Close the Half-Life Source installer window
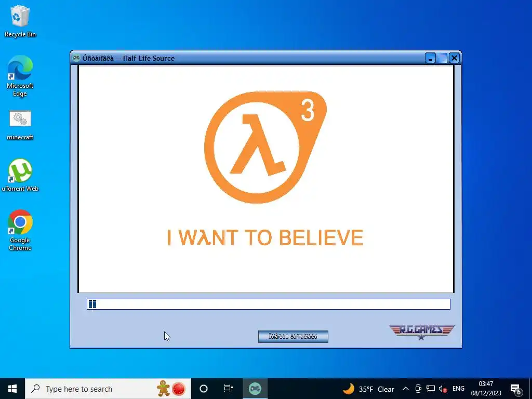This screenshot has height=399, width=532. pyautogui.click(x=454, y=58)
